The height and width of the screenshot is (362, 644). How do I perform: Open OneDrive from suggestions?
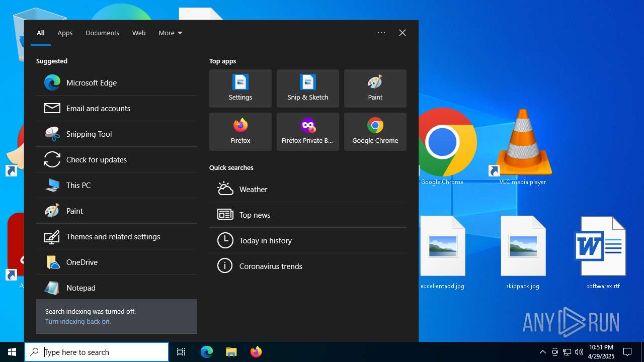coord(117,262)
